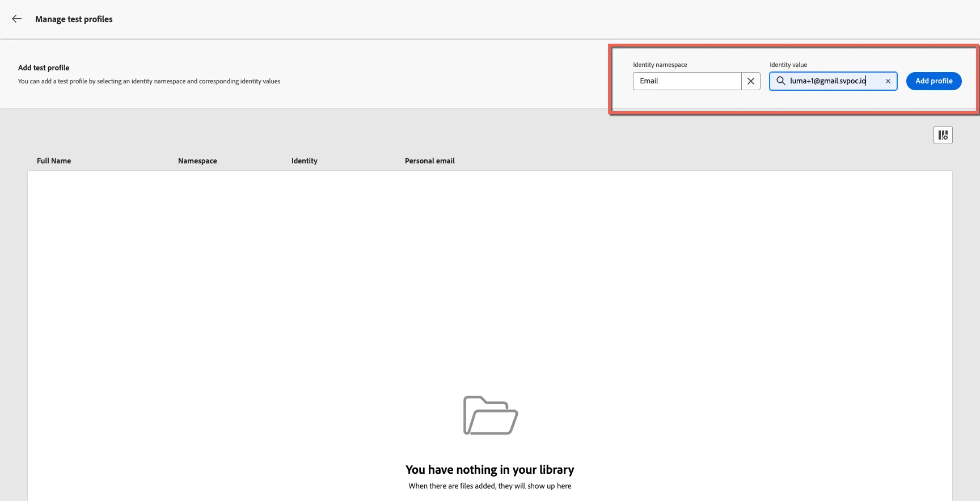
Task: Click the Identity value field label
Action: pos(788,65)
